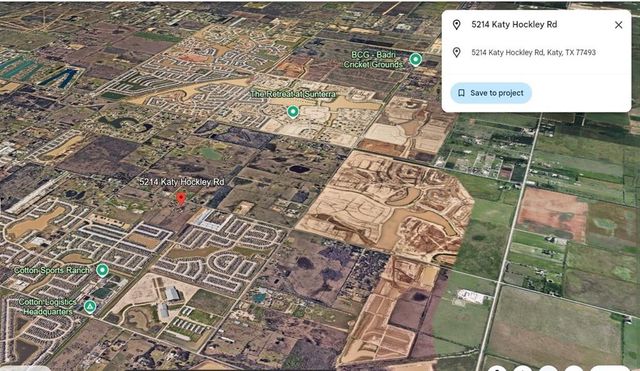Image resolution: width=640 pixels, height=371 pixels.
Task: Click 'BCG - Badri Cricket Grounds' label
Action: (373, 60)
